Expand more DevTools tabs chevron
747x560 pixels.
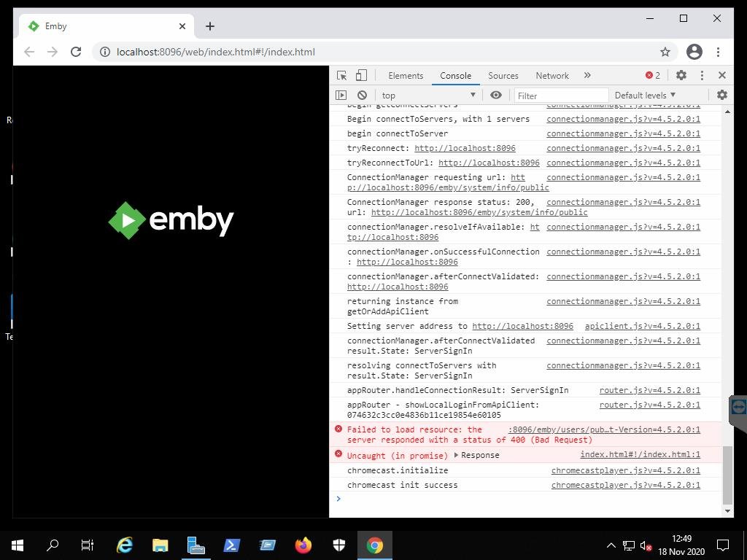pos(587,75)
